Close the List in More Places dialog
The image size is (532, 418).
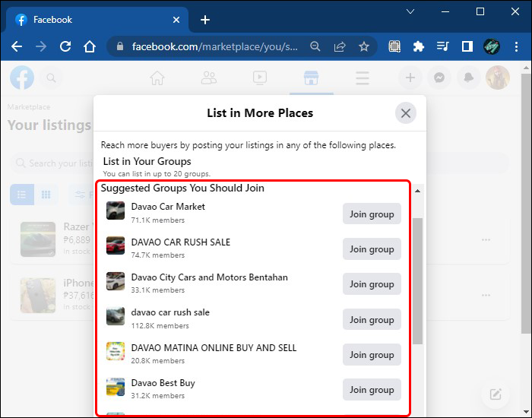[x=406, y=113]
